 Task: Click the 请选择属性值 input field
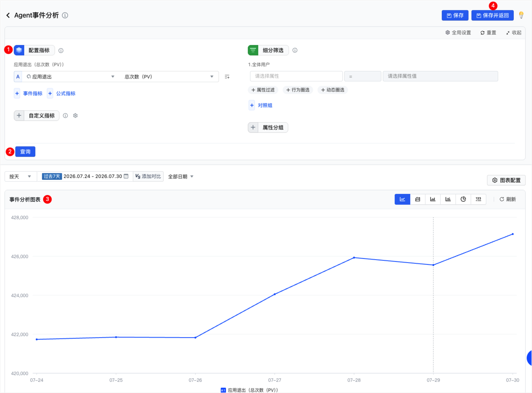pos(440,76)
